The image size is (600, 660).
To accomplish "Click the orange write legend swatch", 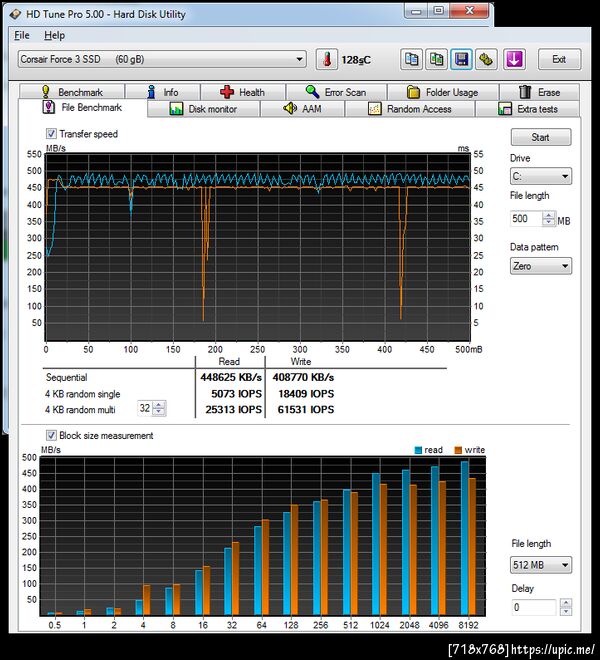I will (458, 450).
